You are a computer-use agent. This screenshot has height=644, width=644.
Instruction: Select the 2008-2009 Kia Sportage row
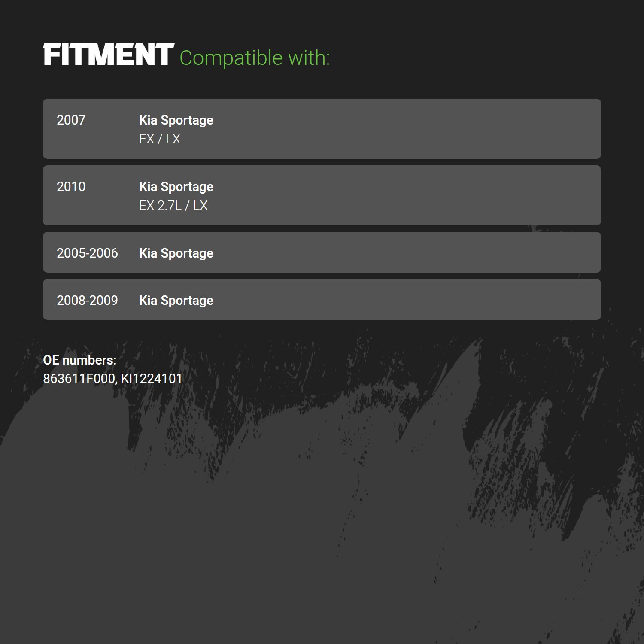point(322,300)
